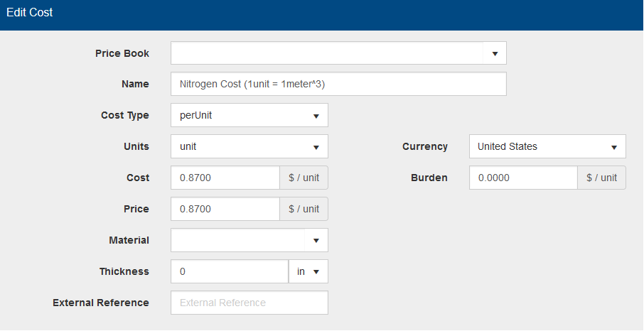Open the Currency United States dropdown
644x331 pixels.
(x=547, y=146)
